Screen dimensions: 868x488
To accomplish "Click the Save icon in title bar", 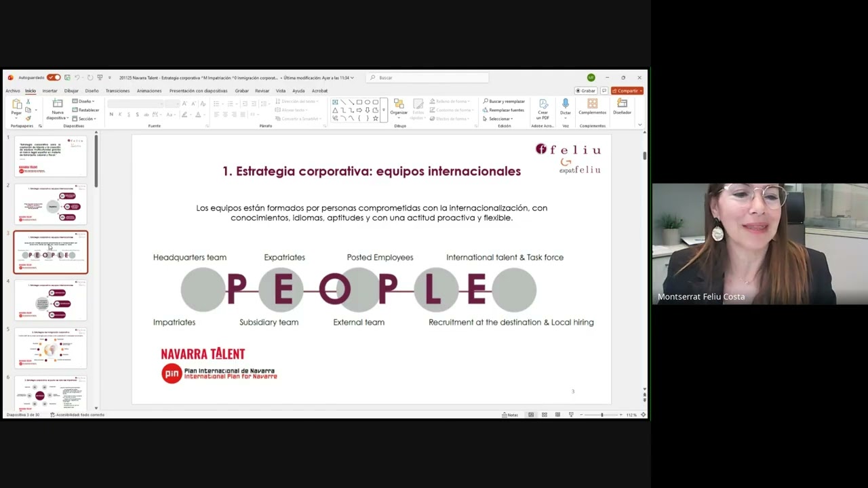I will [x=67, y=77].
